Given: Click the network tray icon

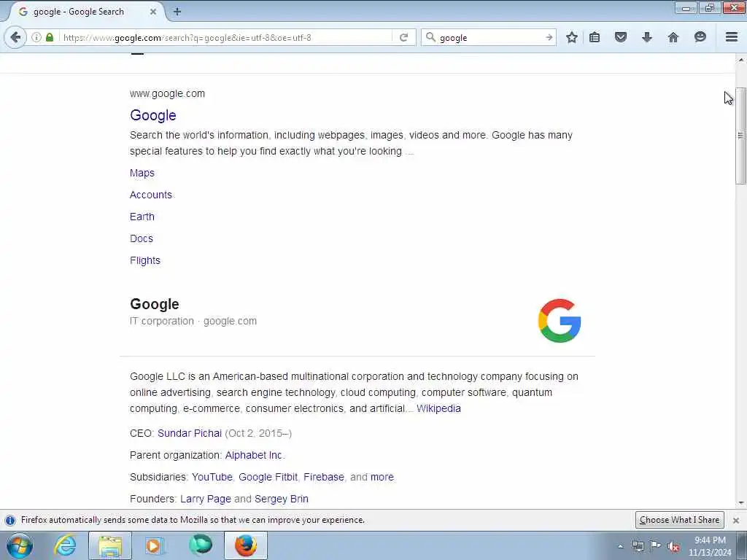Looking at the screenshot, I should point(638,546).
